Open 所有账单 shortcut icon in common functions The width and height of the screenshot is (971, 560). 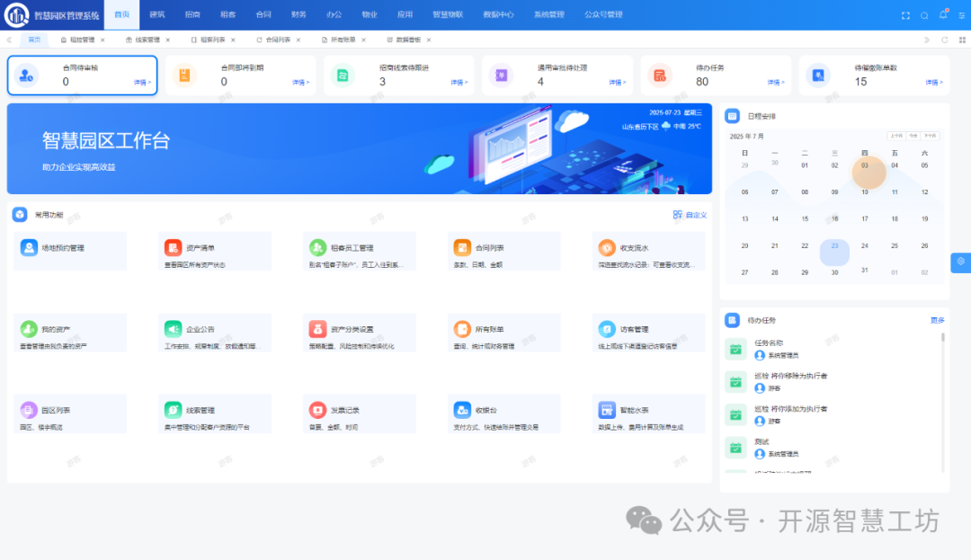point(462,329)
